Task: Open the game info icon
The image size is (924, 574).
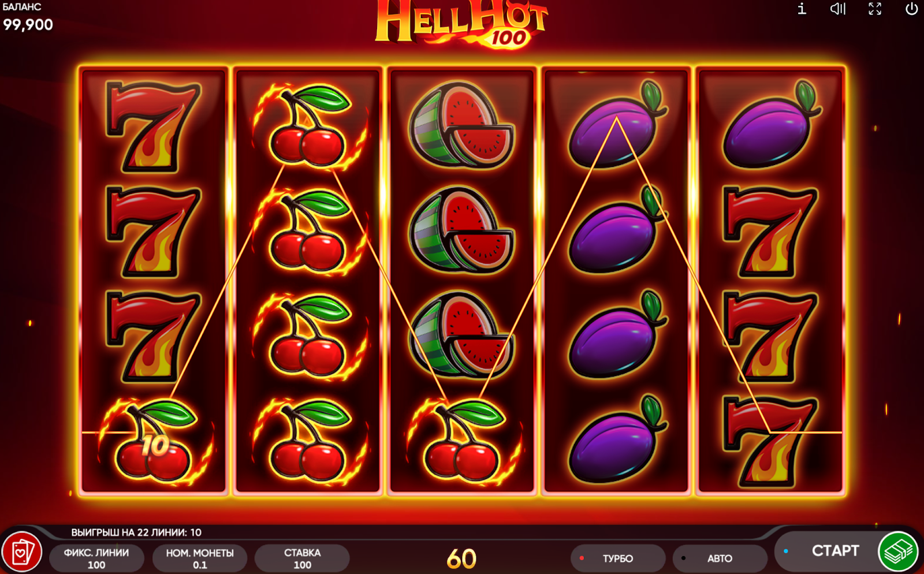Action: coord(802,9)
